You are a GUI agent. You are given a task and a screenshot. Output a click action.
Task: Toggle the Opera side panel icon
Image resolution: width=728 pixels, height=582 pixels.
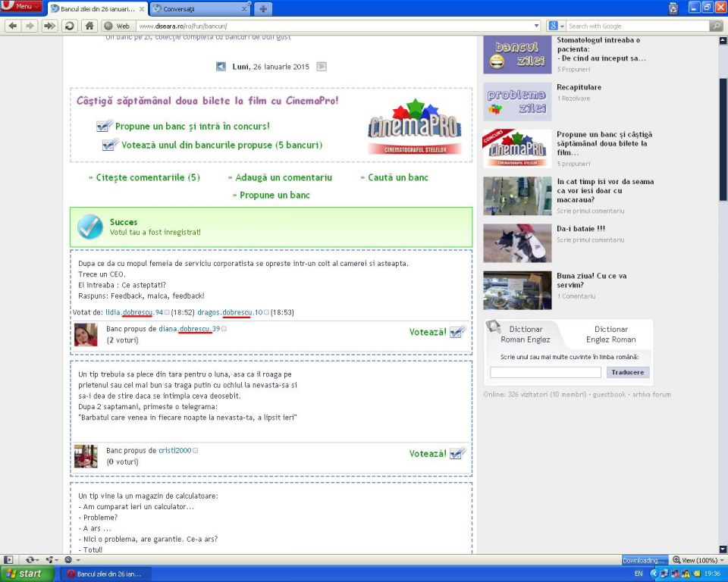coord(9,560)
